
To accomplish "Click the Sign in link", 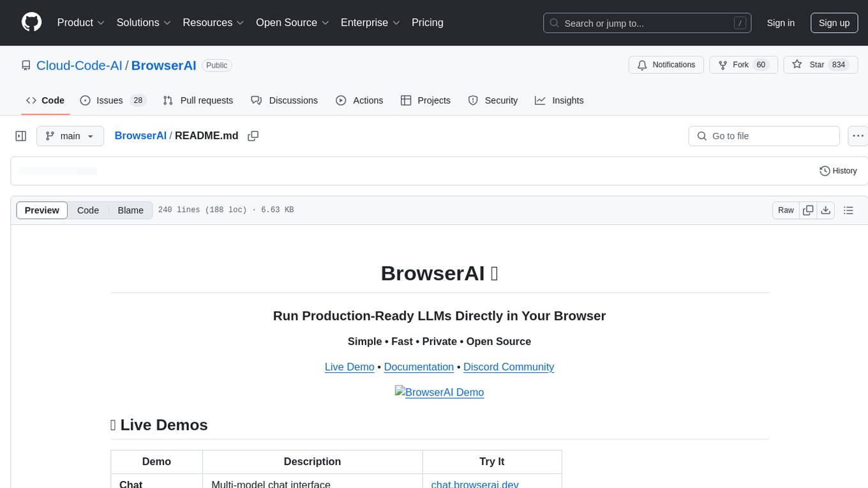I will tap(781, 23).
